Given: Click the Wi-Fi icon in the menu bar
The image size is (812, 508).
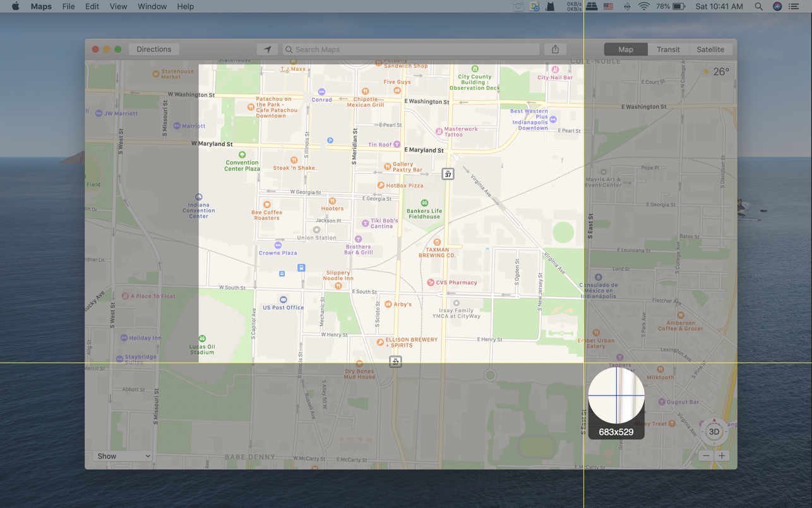Looking at the screenshot, I should [x=643, y=6].
